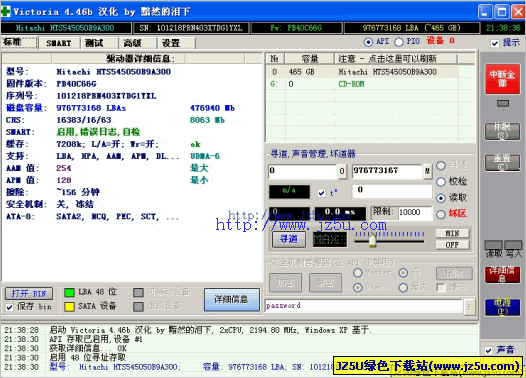Click the 寻道 seek button

click(289, 239)
